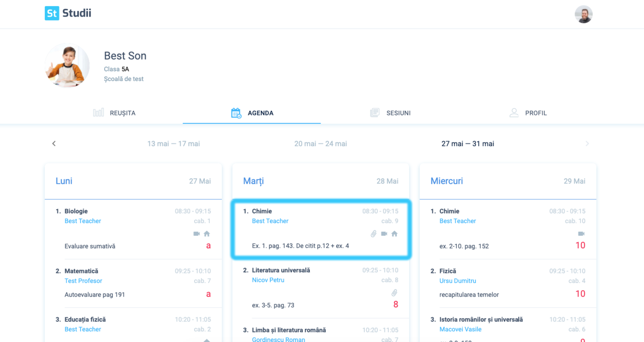Open Nicov Petru teacher link

click(268, 280)
